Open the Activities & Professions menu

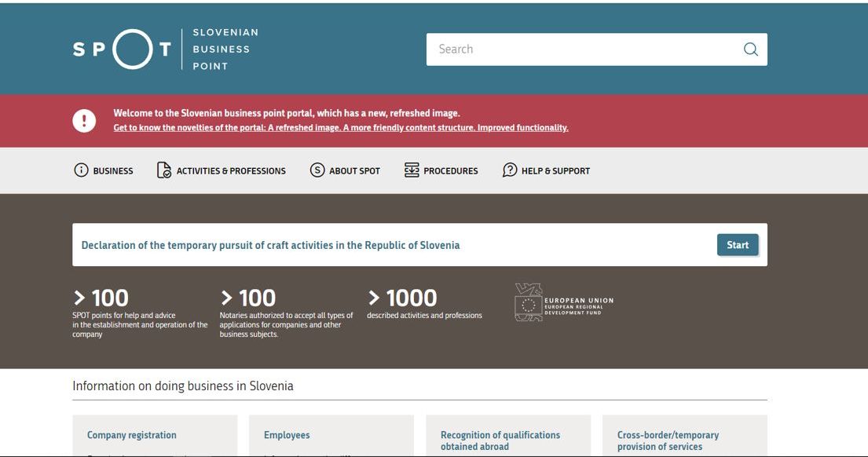tap(231, 171)
